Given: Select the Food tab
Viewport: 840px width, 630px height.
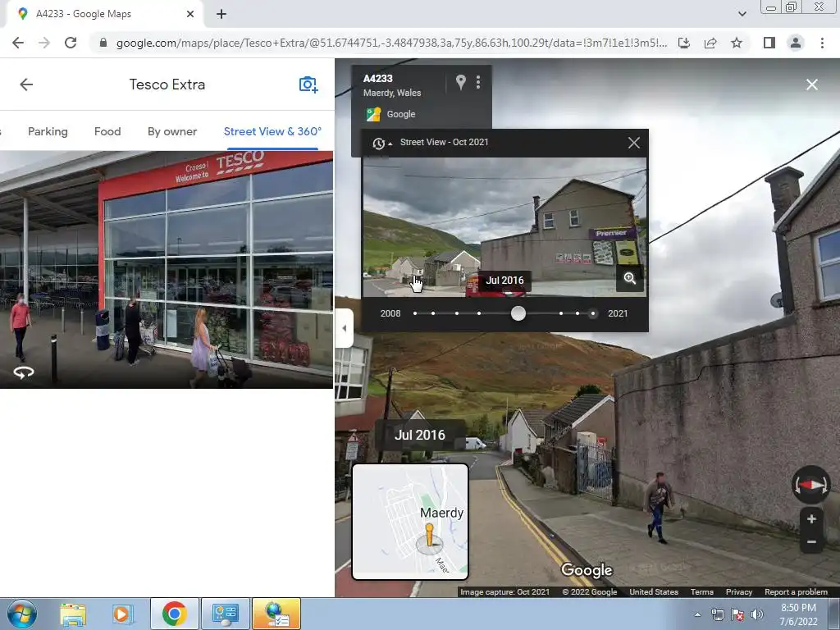Looking at the screenshot, I should pyautogui.click(x=107, y=131).
